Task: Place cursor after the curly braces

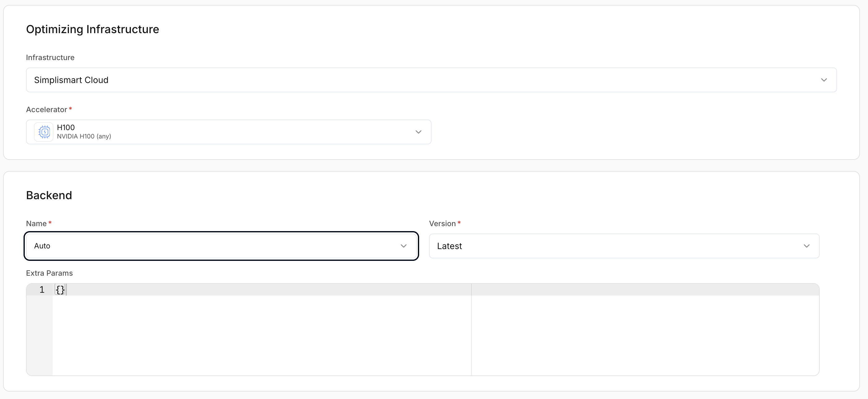Action: pyautogui.click(x=65, y=290)
